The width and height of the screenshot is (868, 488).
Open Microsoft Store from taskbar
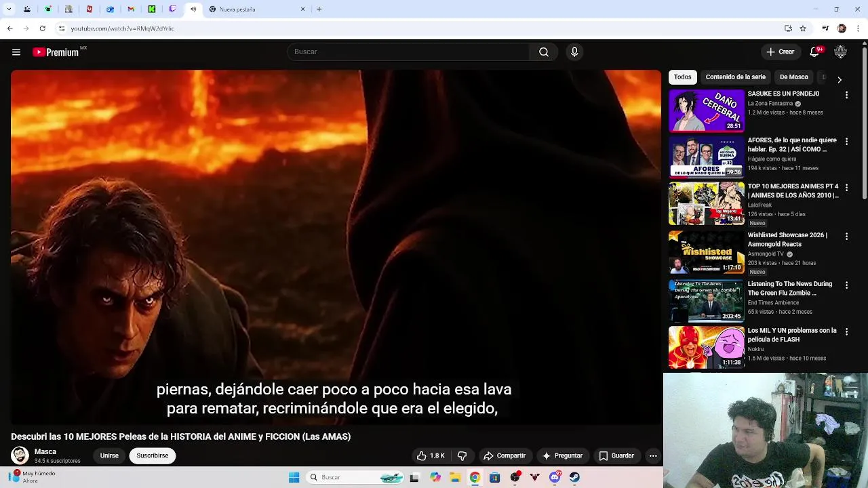pos(494,478)
